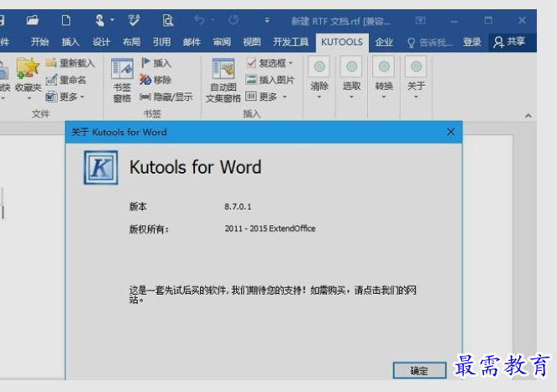The width and height of the screenshot is (557, 392).
Task: Switch to the 企业 ribbon tab
Action: [x=384, y=42]
